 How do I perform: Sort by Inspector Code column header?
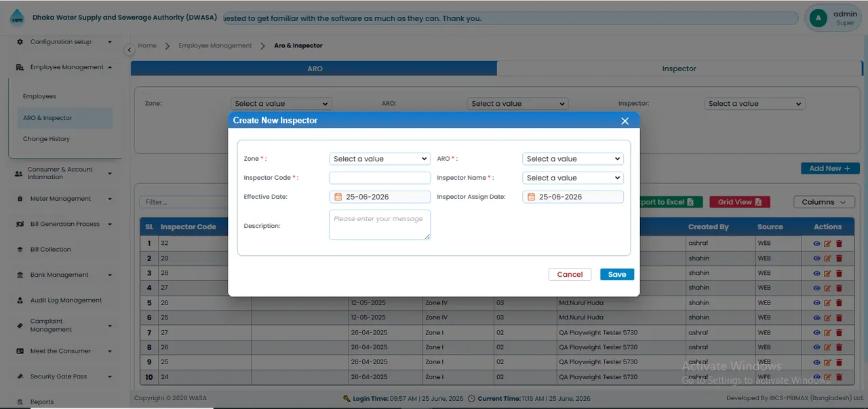point(189,227)
